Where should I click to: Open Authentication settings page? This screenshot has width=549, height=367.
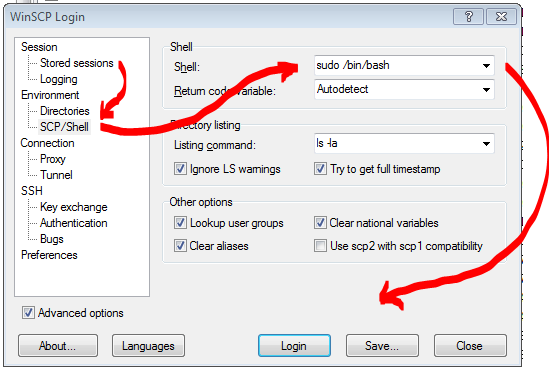[x=74, y=223]
